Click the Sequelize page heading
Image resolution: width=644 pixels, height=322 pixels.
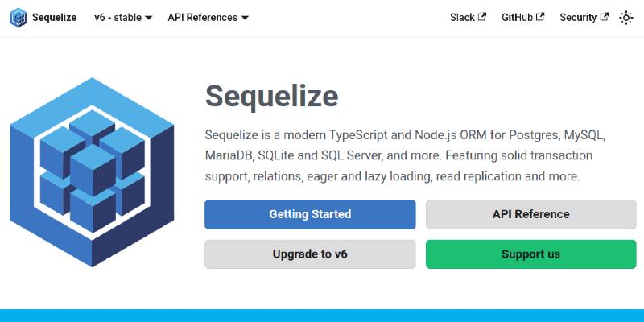coord(271,96)
